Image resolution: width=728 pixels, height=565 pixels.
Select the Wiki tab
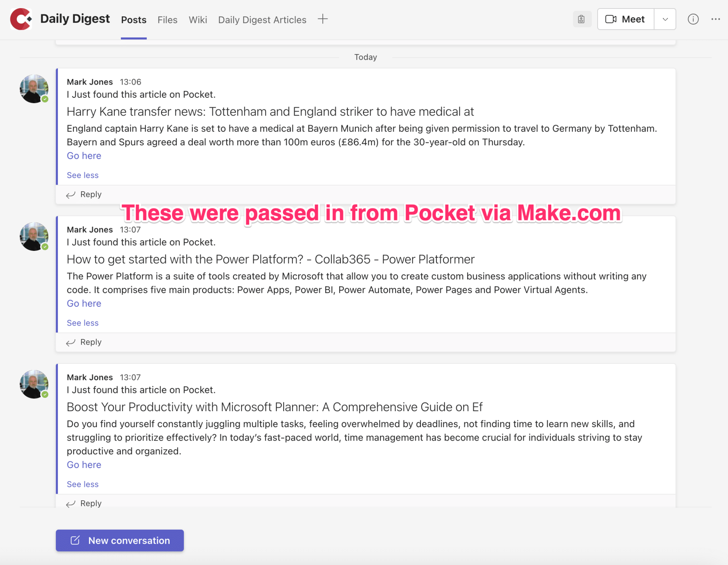(x=198, y=20)
